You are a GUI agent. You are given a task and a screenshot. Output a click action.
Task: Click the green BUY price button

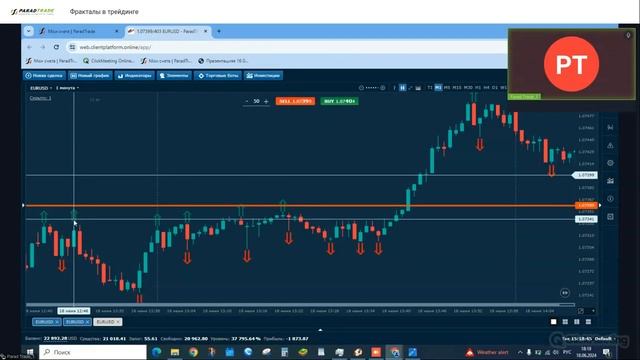pyautogui.click(x=340, y=101)
